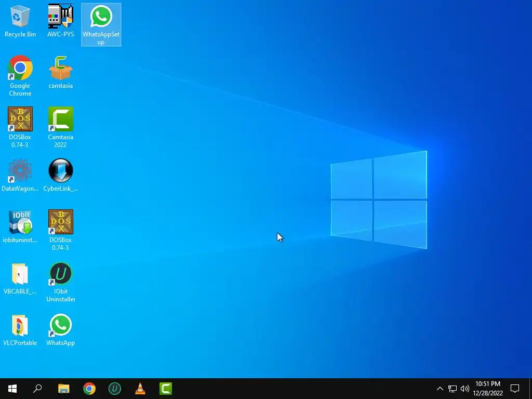
Task: Select the VBCABLE folder icon
Action: coord(20,278)
